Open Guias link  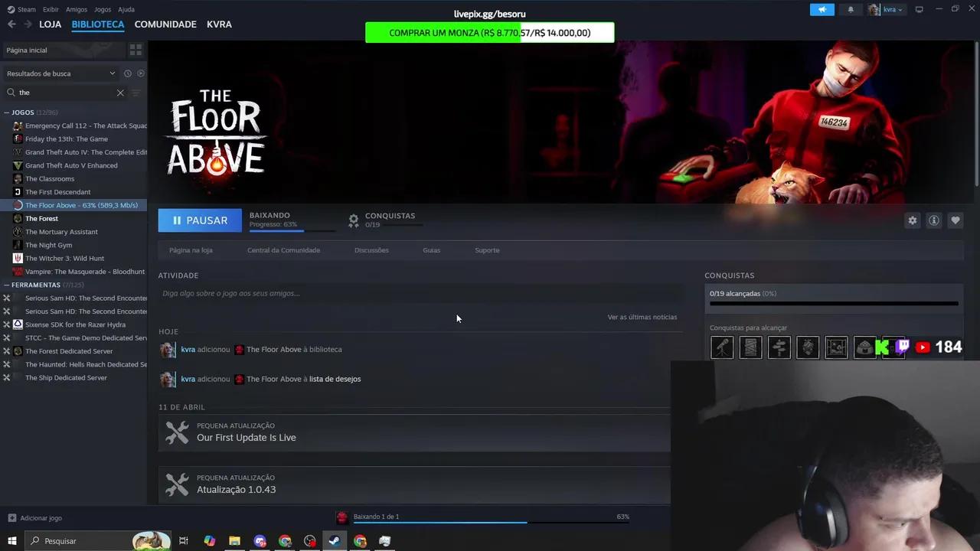[x=431, y=250]
